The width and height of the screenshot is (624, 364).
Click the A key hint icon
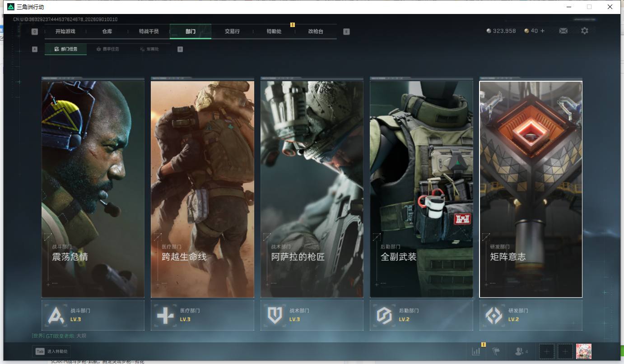pos(35,49)
